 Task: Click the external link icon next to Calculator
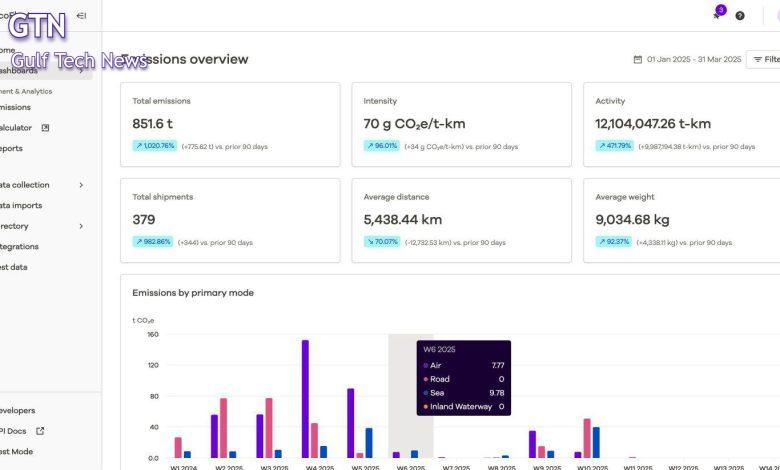[45, 128]
